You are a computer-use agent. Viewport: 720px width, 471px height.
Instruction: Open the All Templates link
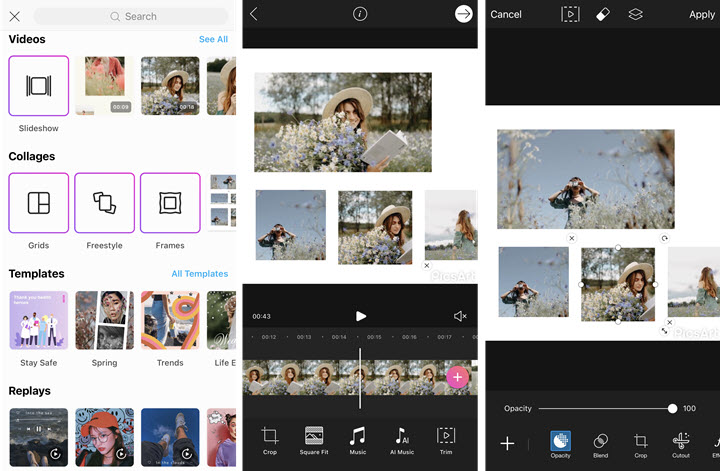(199, 274)
